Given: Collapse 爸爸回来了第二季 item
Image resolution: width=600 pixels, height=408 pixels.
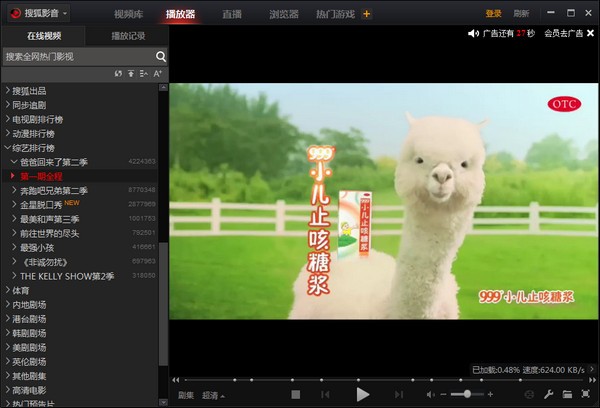Looking at the screenshot, I should pyautogui.click(x=14, y=162).
